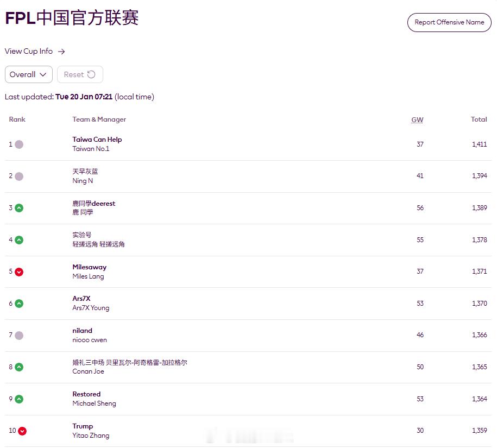Open the Overall filter dropdown
The image size is (497, 448).
tap(28, 74)
